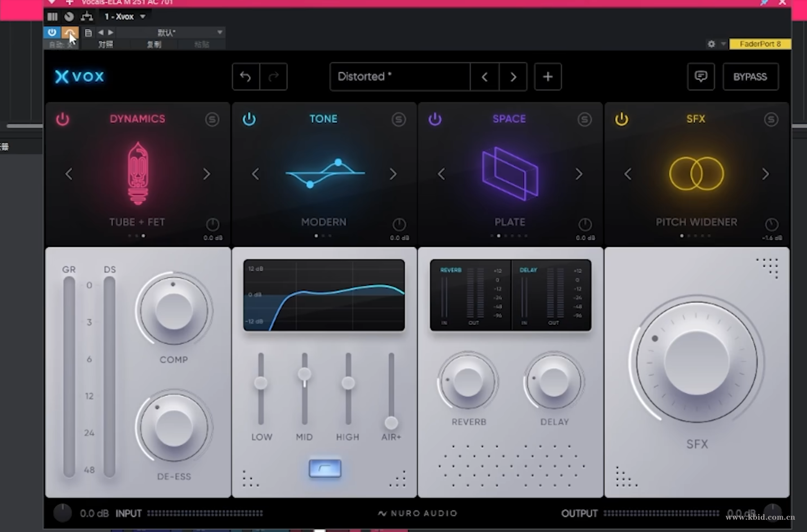Viewport: 807px width, 532px height.
Task: Click the undo arrow icon
Action: click(246, 76)
